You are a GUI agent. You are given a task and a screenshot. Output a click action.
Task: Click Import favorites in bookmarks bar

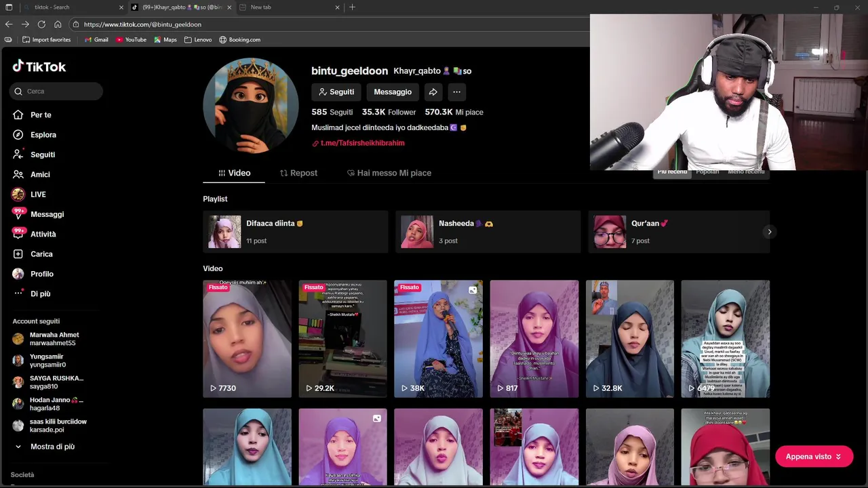(47, 40)
